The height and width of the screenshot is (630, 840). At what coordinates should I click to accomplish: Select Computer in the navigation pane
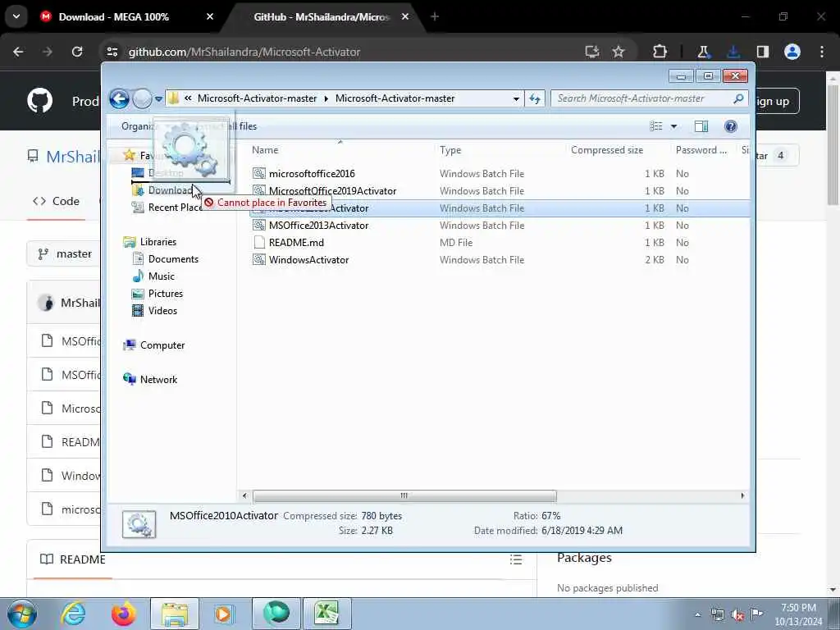(x=162, y=345)
